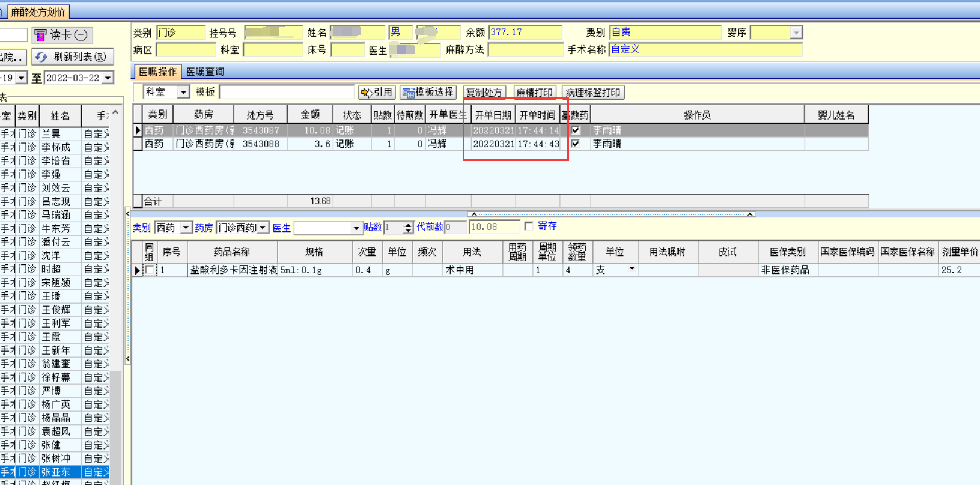Click the 婴儿姓名 column header
The width and height of the screenshot is (980, 485).
836,114
